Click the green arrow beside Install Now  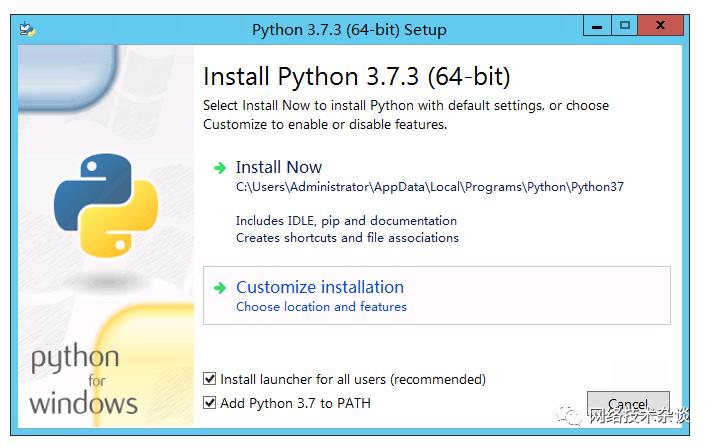coord(220,168)
